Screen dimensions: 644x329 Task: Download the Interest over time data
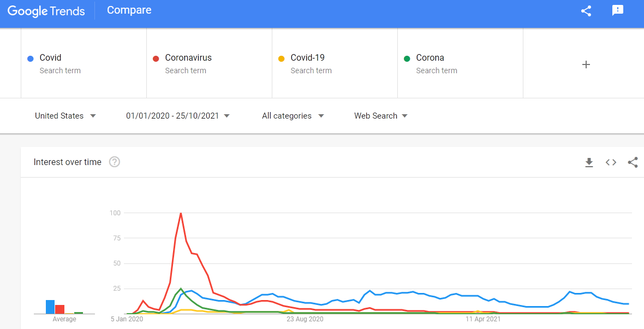pos(589,162)
